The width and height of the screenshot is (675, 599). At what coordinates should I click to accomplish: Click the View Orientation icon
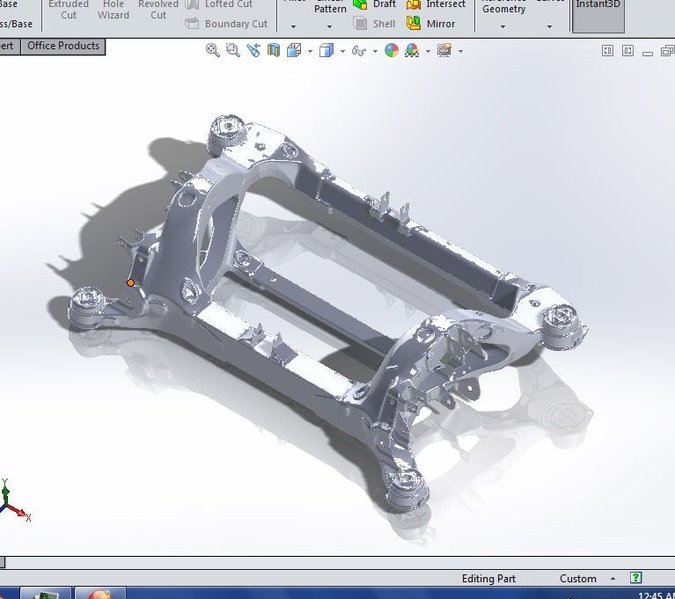pos(294,50)
